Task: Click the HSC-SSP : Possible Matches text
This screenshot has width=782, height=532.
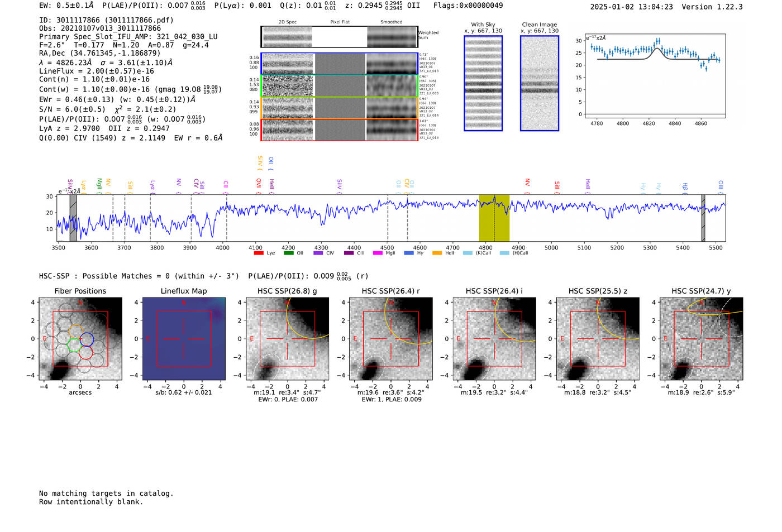Action: pyautogui.click(x=139, y=276)
